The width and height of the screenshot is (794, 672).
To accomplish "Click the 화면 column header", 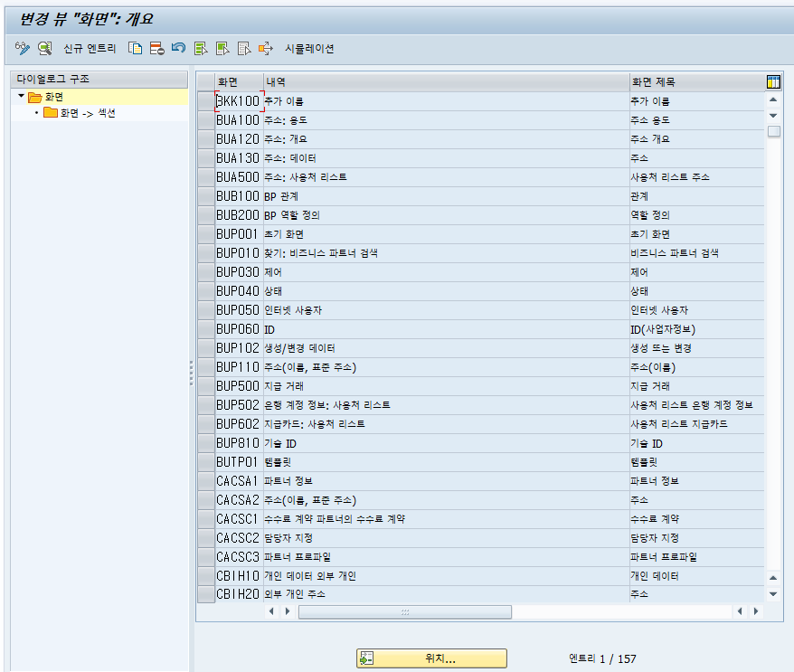I will click(x=239, y=82).
